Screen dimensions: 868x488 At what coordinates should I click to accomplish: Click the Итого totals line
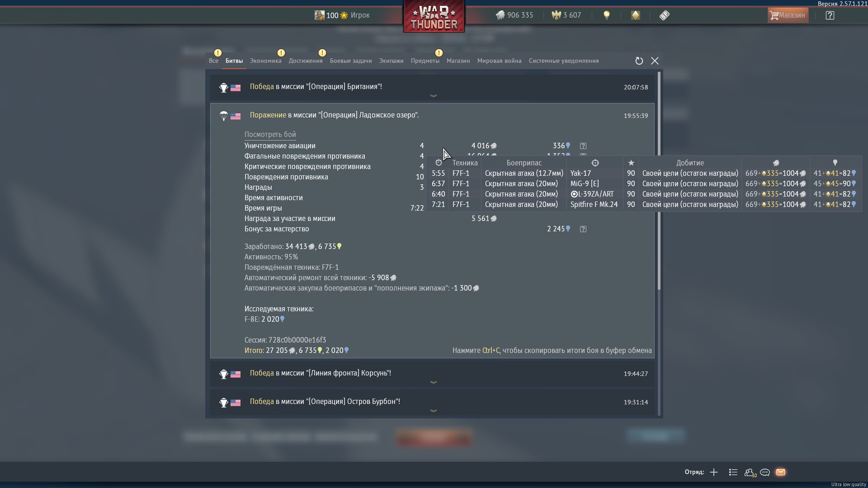tap(297, 351)
